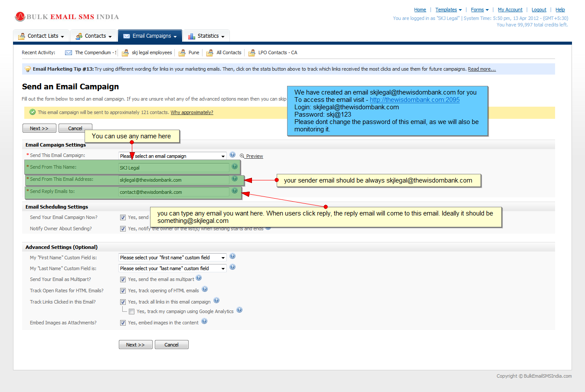Click help icon for embed images option
The width and height of the screenshot is (585, 392).
(x=204, y=321)
